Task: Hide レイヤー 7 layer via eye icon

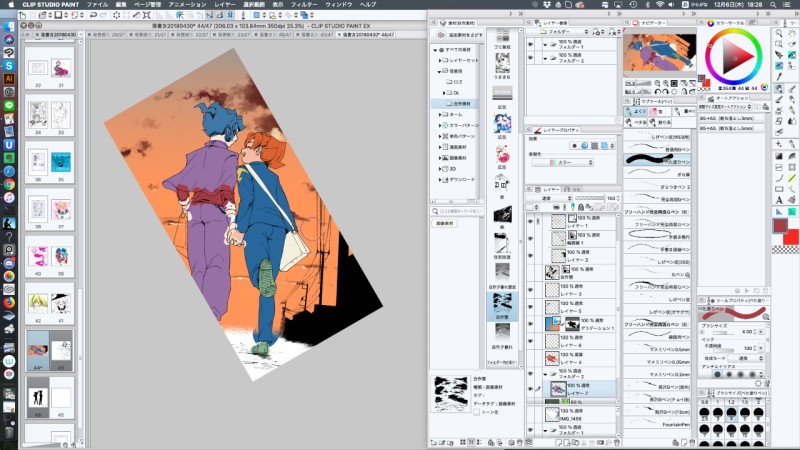Action: point(531,389)
